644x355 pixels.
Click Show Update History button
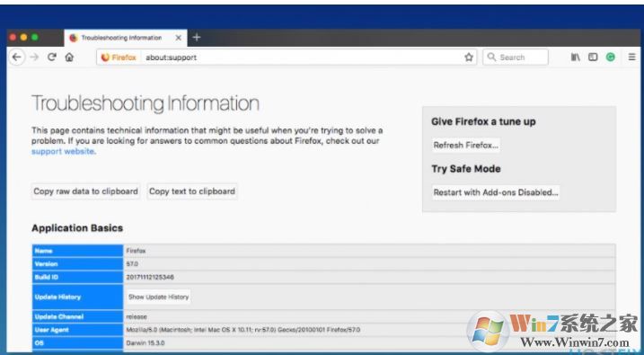pos(159,297)
